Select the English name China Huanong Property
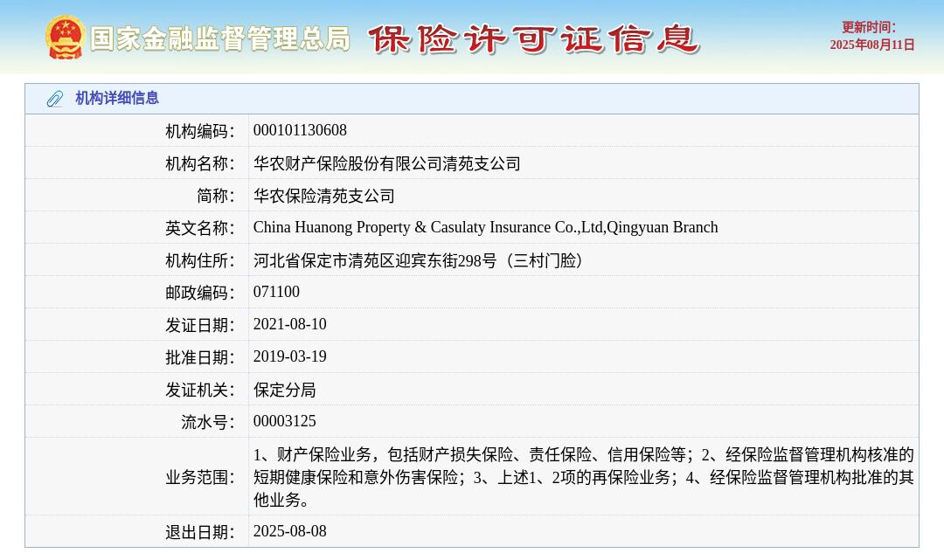 (x=485, y=227)
